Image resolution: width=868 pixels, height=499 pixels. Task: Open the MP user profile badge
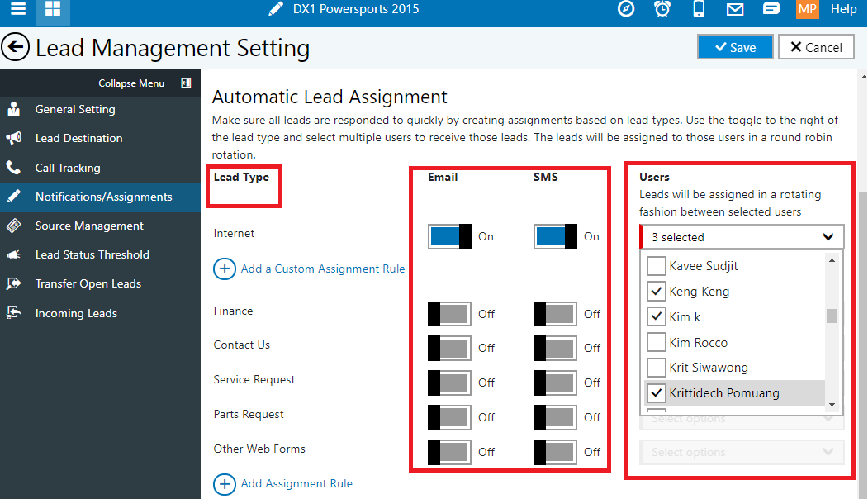[x=807, y=9]
